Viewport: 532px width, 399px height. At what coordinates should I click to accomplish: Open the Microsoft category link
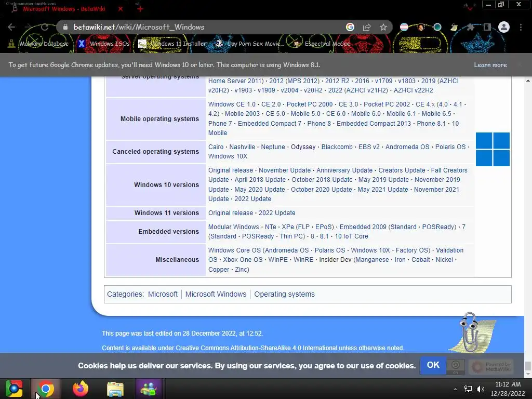(x=163, y=294)
